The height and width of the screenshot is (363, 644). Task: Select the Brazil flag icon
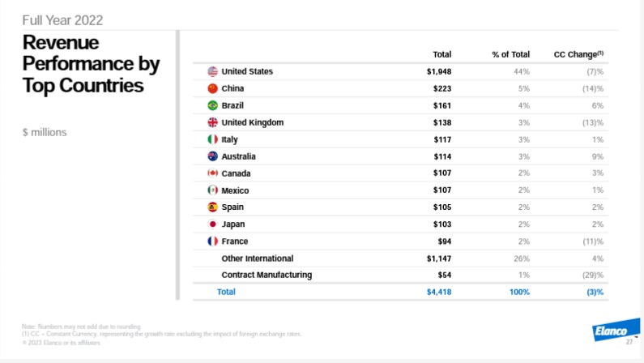click(213, 105)
